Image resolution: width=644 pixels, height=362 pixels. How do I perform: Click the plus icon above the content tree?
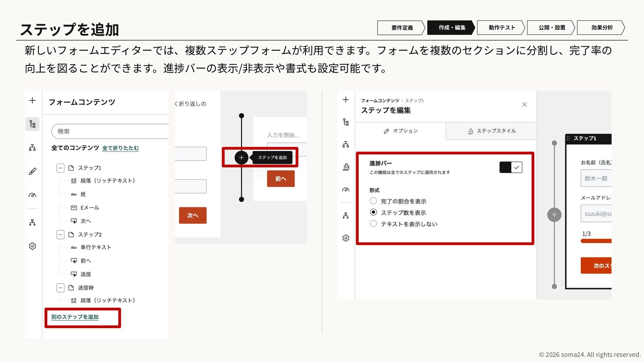(x=32, y=101)
